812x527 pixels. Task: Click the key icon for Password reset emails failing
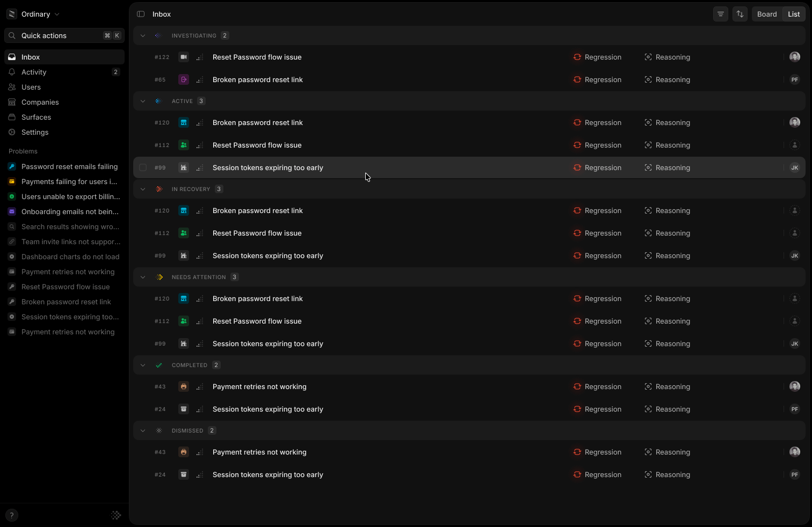(x=12, y=166)
